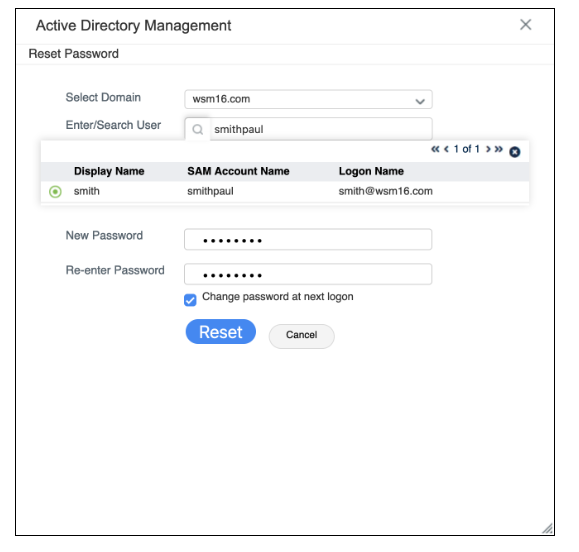Jump to last results page
Image resolution: width=579 pixels, height=552 pixels.
coord(499,149)
